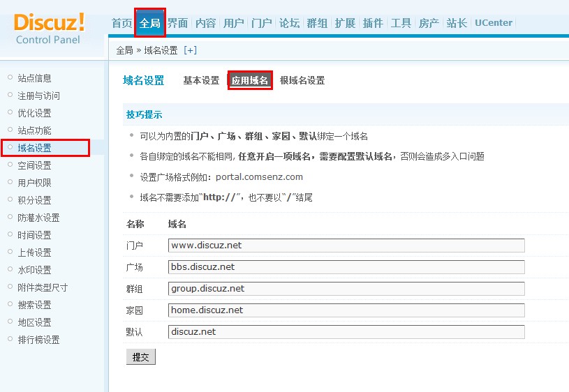The height and width of the screenshot is (392, 569).
Task: Open the UCenter navigation tab
Action: (x=494, y=23)
